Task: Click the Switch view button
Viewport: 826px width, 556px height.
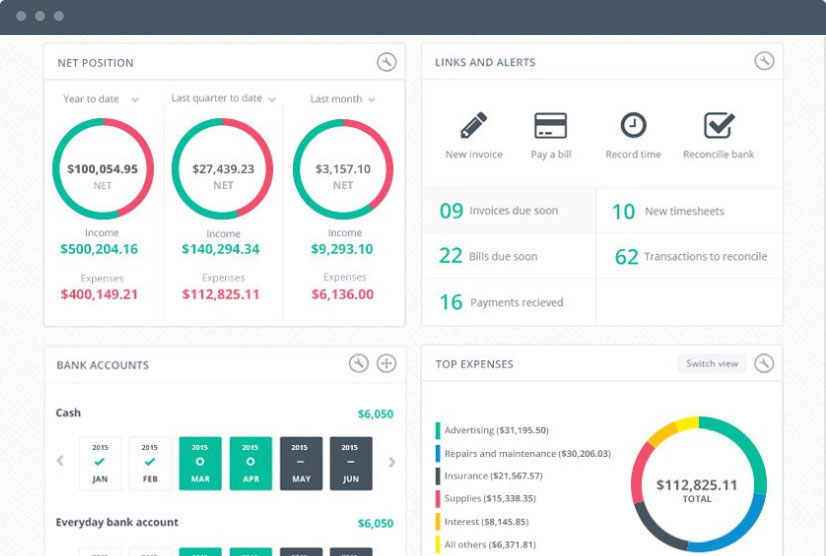Action: (x=712, y=364)
